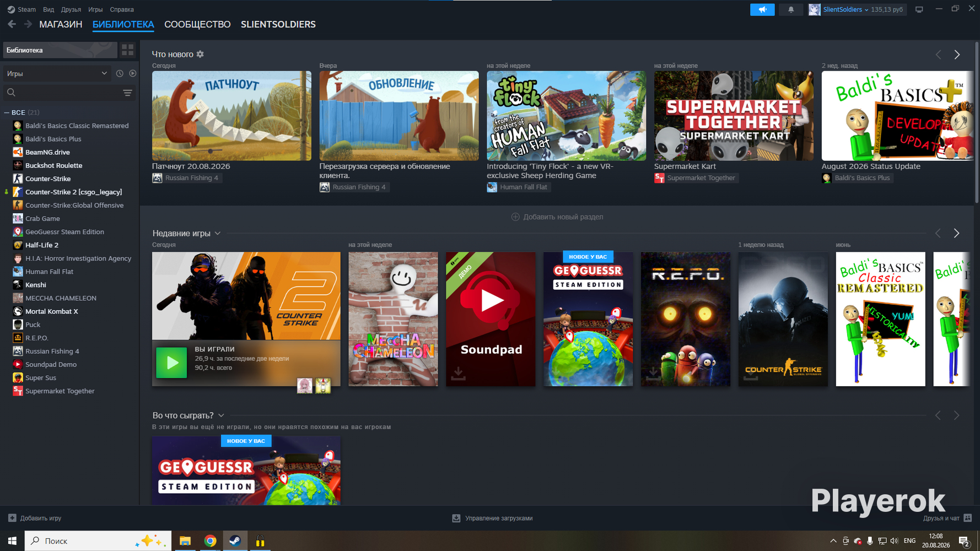Image resolution: width=980 pixels, height=551 pixels.
Task: Click the user profile avatar
Action: tap(814, 9)
